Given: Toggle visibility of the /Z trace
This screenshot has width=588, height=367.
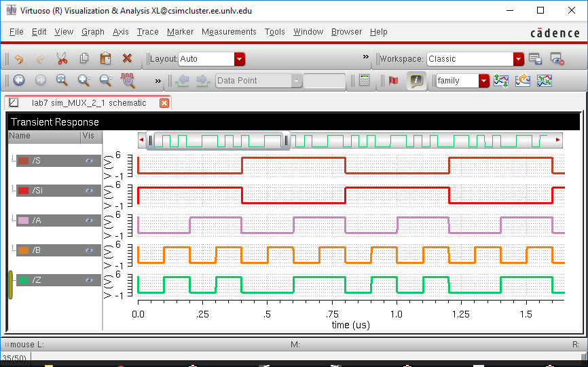Looking at the screenshot, I should pyautogui.click(x=89, y=280).
